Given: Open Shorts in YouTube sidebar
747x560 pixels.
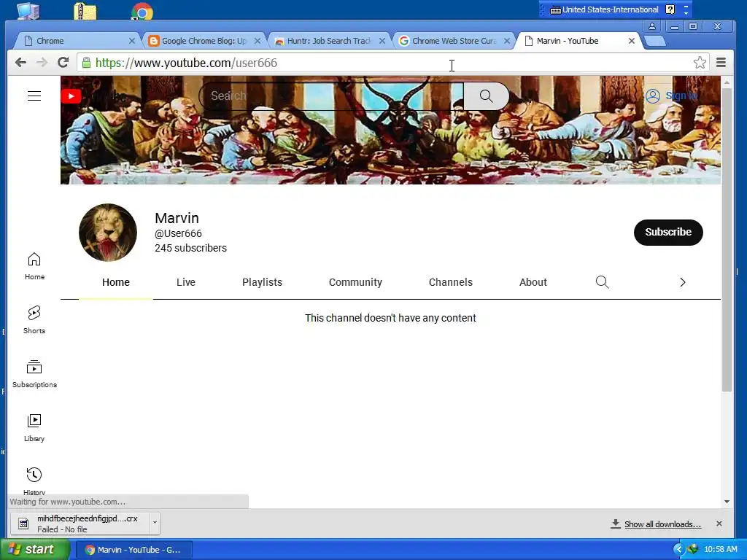Looking at the screenshot, I should 34,320.
